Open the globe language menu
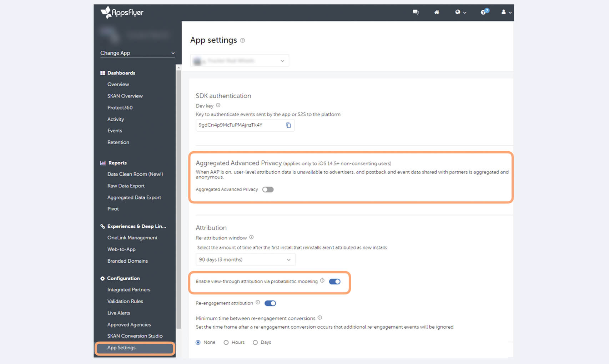Viewport: 609px width, 364px height. pyautogui.click(x=460, y=12)
